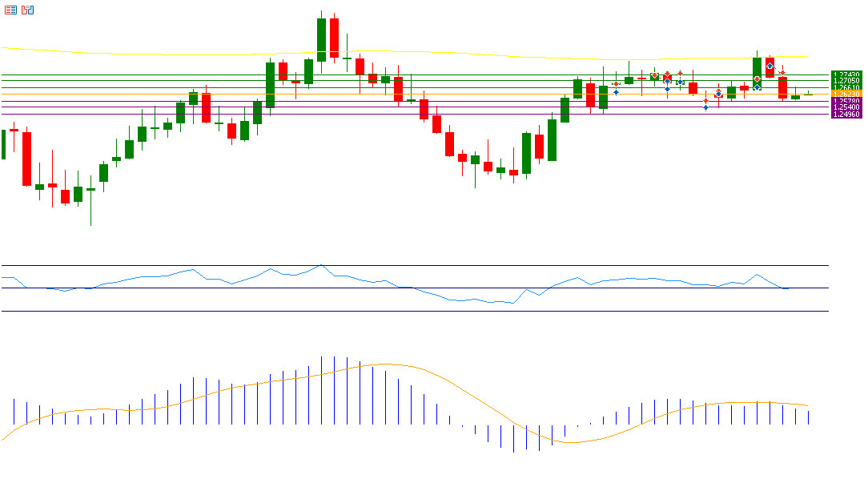Click the 1.27430 green price label
868x479 pixels.
(x=846, y=74)
